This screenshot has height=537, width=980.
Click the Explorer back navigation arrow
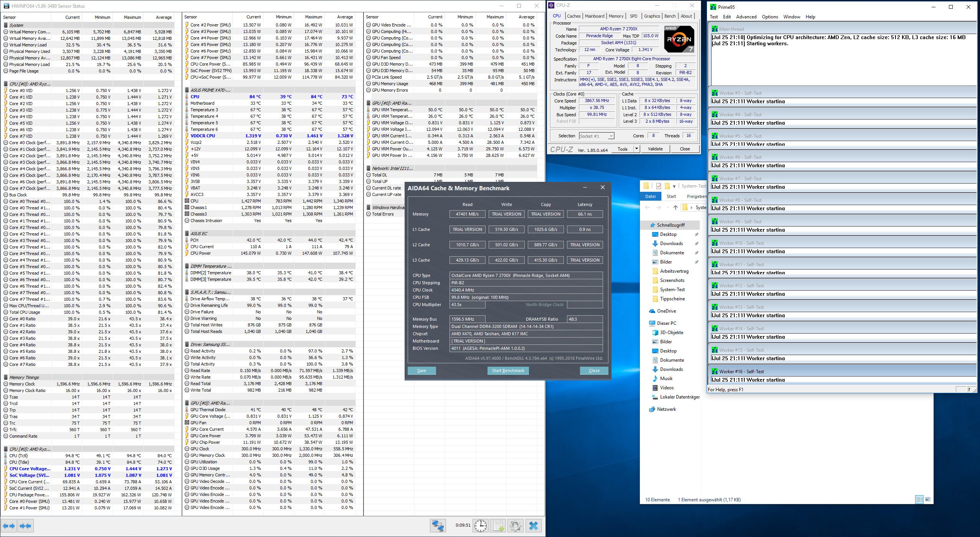click(x=648, y=208)
